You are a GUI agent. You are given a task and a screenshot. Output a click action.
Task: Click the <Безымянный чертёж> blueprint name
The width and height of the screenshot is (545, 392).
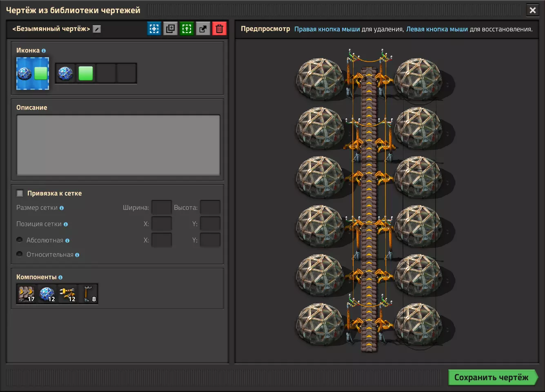(x=51, y=29)
